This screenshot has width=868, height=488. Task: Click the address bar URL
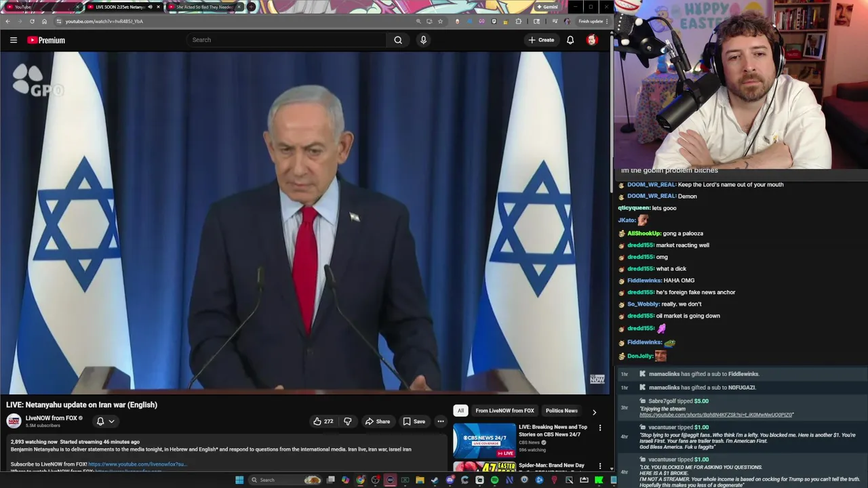(104, 21)
